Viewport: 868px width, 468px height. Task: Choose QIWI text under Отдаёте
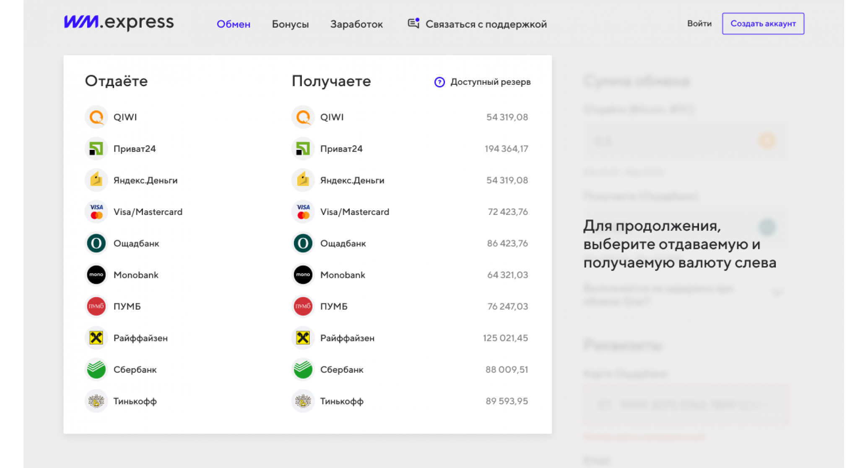[125, 117]
